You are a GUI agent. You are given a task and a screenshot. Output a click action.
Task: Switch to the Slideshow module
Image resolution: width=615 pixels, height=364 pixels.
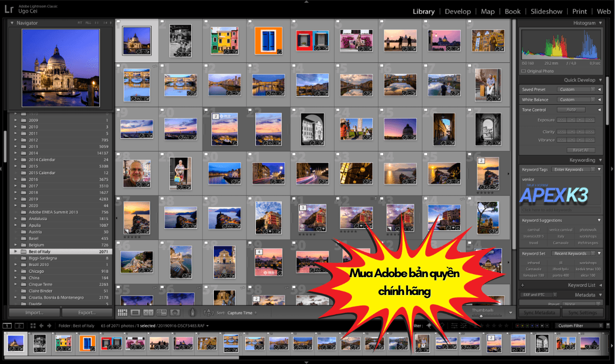[x=546, y=12]
